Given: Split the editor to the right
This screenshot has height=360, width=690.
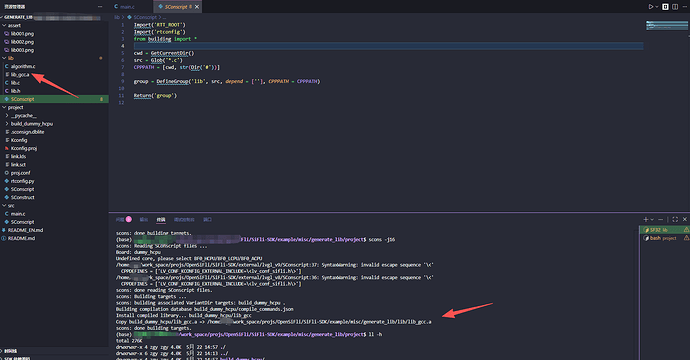Looking at the screenshot, I should (x=675, y=7).
